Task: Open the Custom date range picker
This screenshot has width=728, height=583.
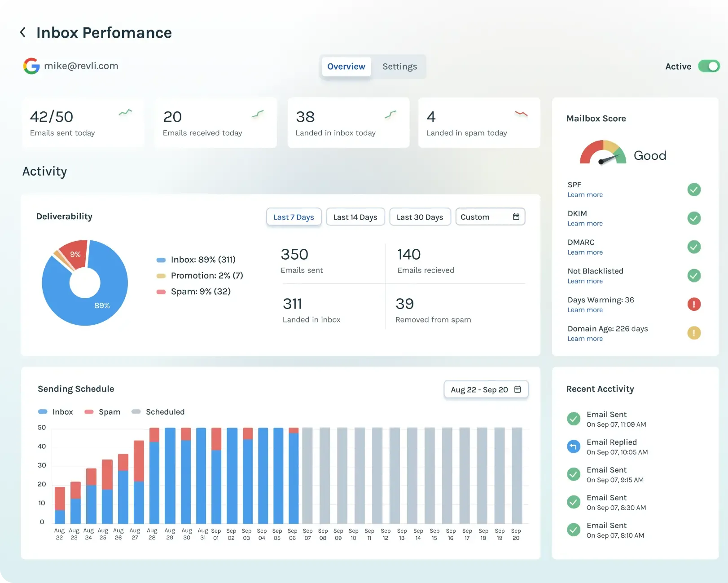Action: point(490,217)
